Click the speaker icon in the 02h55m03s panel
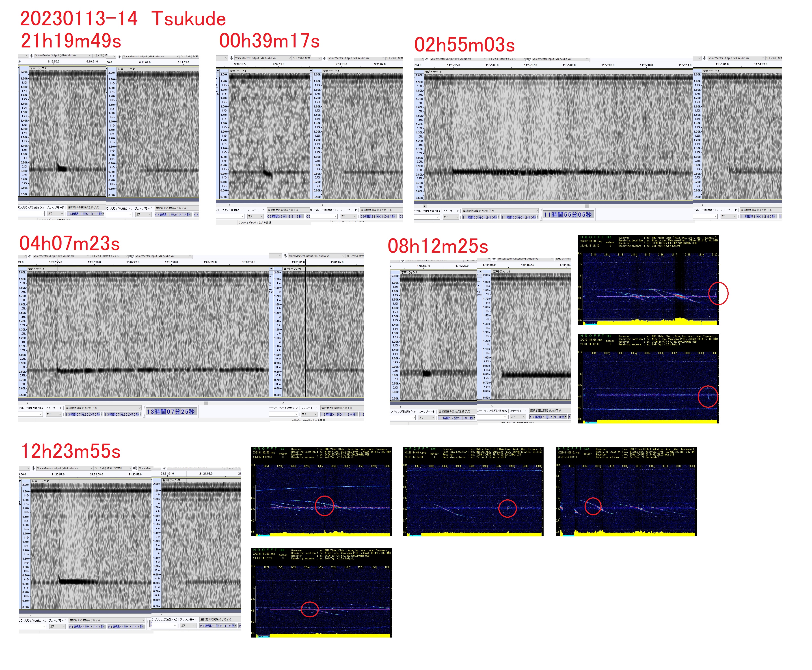The height and width of the screenshot is (670, 812). pyautogui.click(x=528, y=59)
